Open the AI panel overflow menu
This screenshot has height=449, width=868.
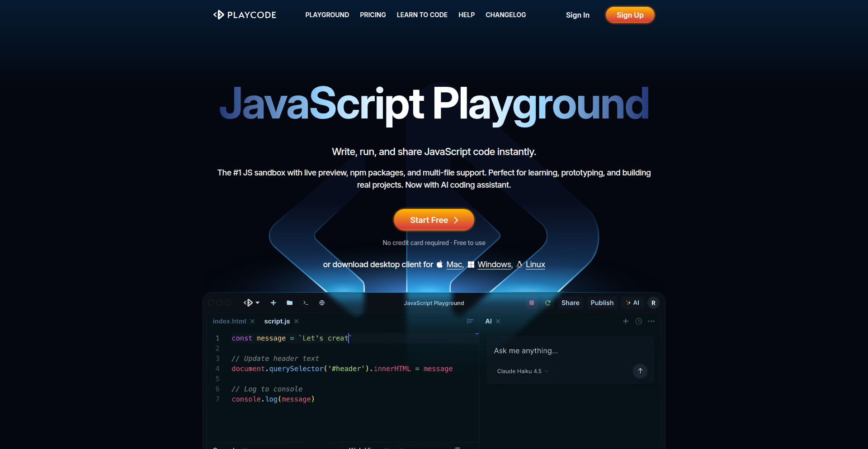651,321
